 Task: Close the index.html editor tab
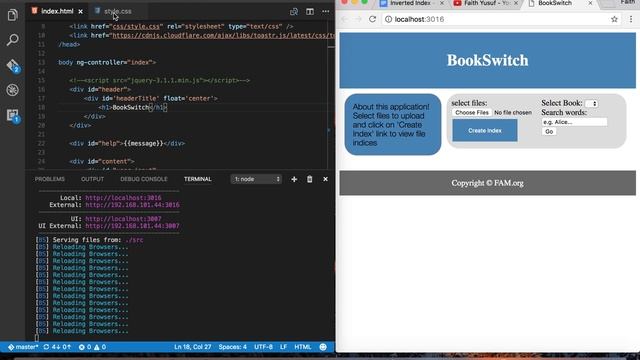[x=80, y=11]
